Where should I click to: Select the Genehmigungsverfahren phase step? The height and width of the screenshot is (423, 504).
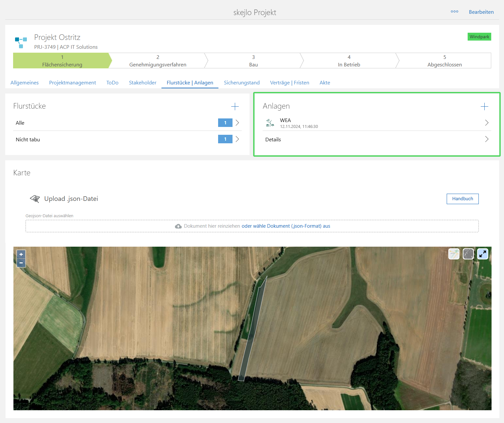point(158,61)
